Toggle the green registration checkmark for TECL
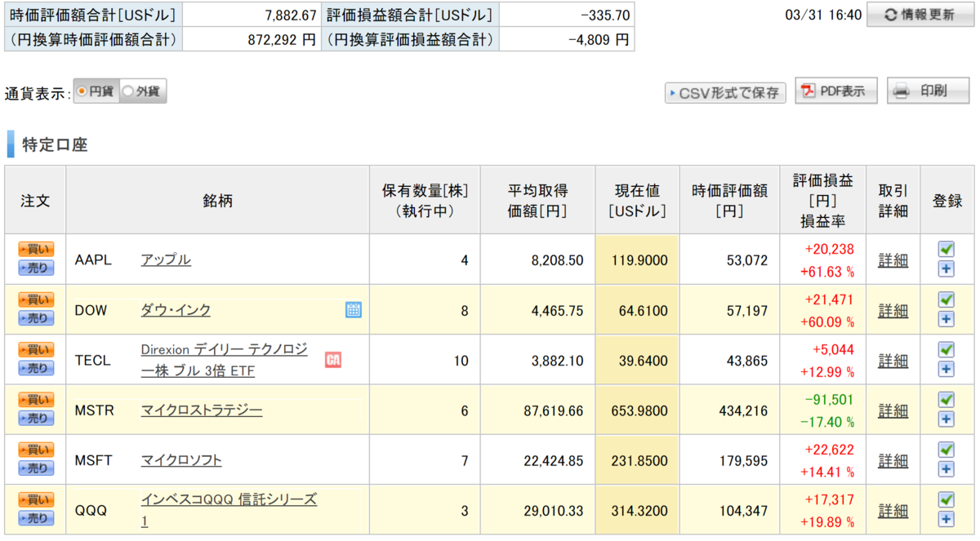The width and height of the screenshot is (980, 541). pyautogui.click(x=947, y=349)
